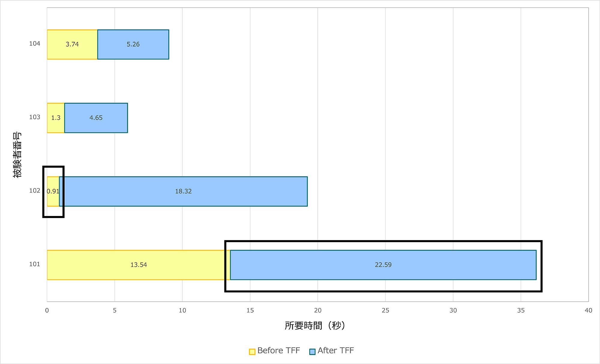Viewport: 600px width, 364px height.
Task: Click the 10 tick label on horizontal axis
Action: pyautogui.click(x=182, y=310)
